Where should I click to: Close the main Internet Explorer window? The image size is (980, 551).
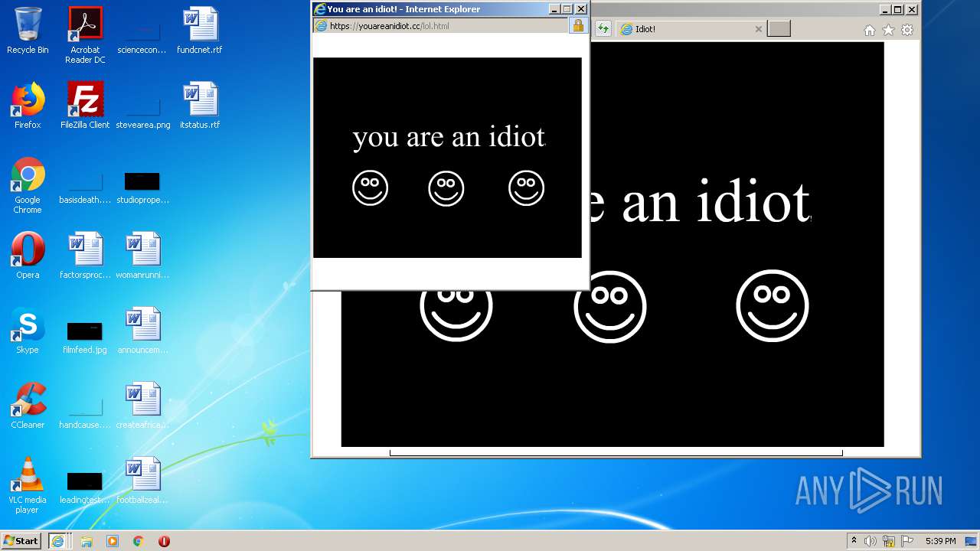[912, 9]
